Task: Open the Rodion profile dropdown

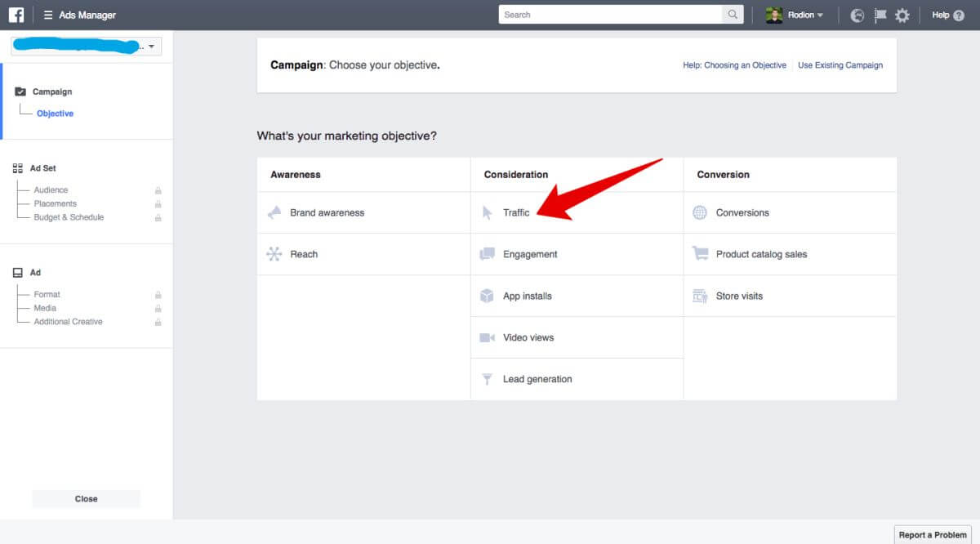Action: tap(795, 15)
